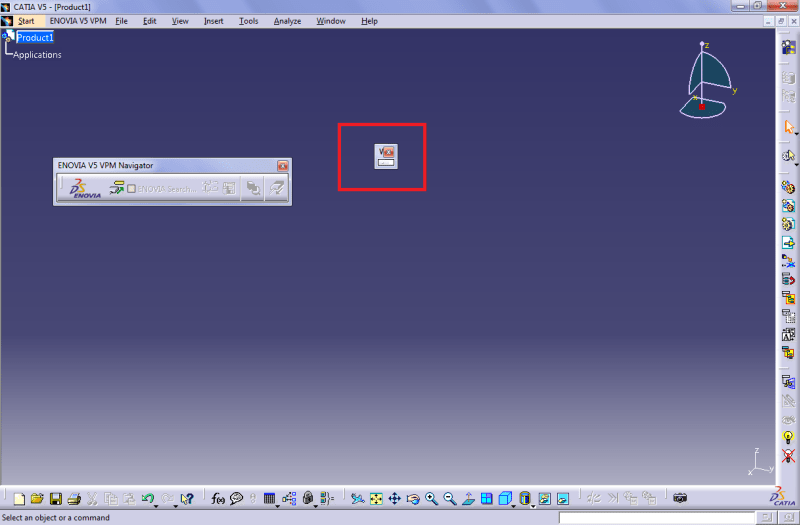The height and width of the screenshot is (525, 800).
Task: Click the red crossed-out icon on right toolbar
Action: coord(788,456)
